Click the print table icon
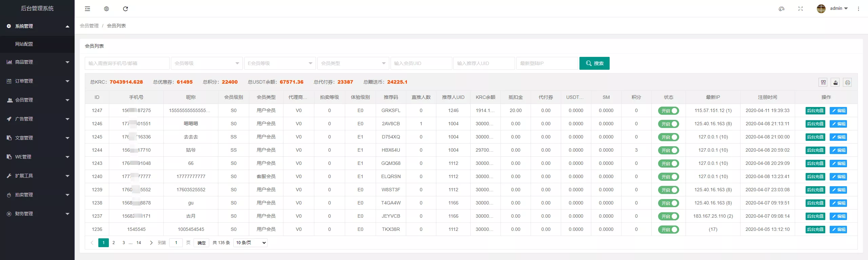 (x=848, y=82)
